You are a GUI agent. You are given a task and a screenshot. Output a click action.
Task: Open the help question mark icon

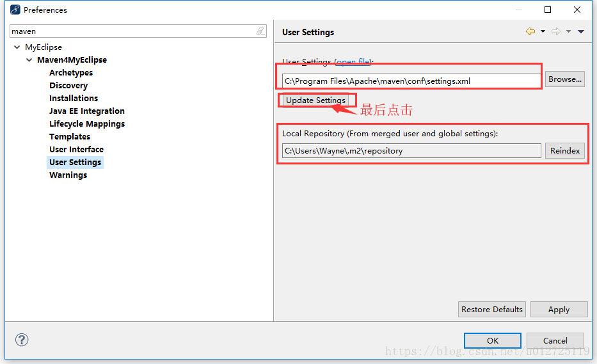pos(22,340)
